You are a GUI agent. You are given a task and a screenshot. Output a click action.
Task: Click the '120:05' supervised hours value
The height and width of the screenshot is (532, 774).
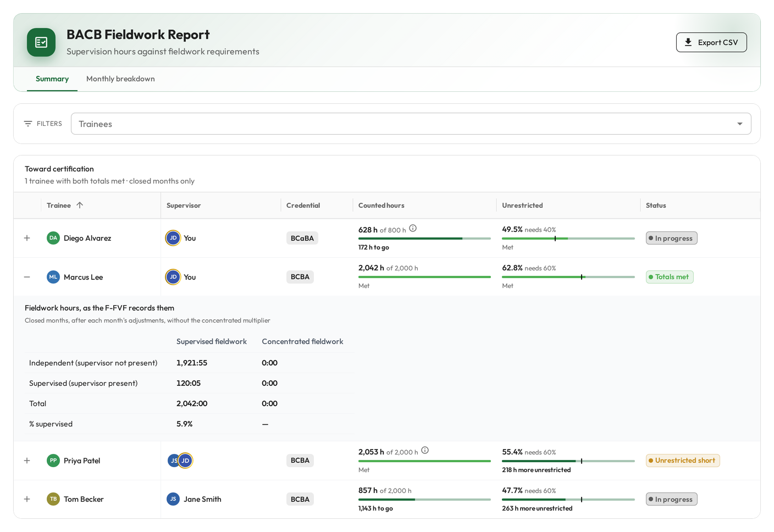click(189, 383)
